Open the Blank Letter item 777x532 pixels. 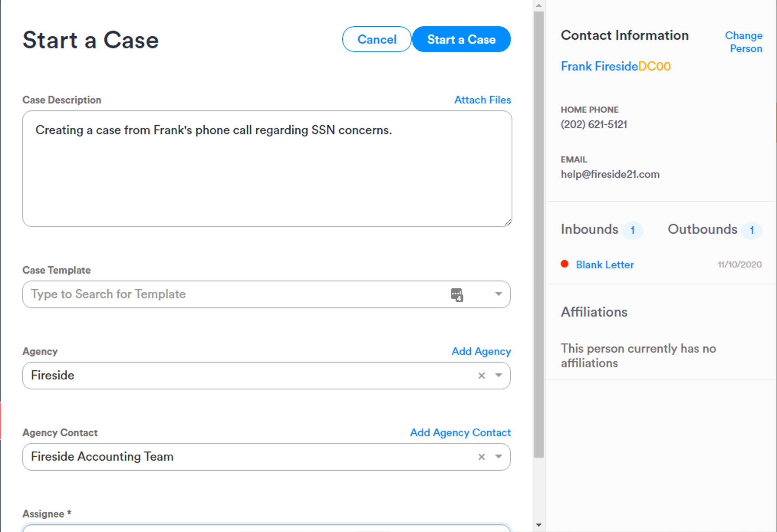click(604, 264)
